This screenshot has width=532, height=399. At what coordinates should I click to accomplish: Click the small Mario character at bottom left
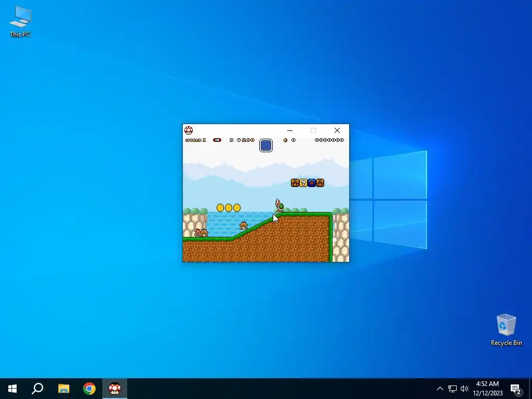click(x=197, y=233)
